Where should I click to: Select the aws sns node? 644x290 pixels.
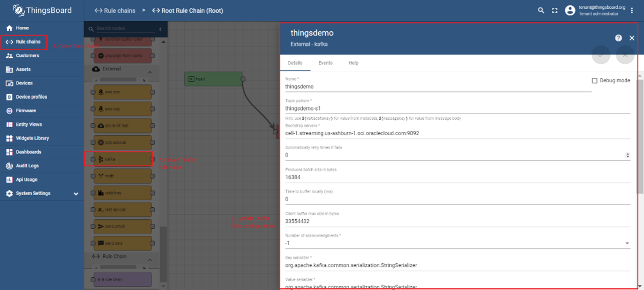(122, 92)
